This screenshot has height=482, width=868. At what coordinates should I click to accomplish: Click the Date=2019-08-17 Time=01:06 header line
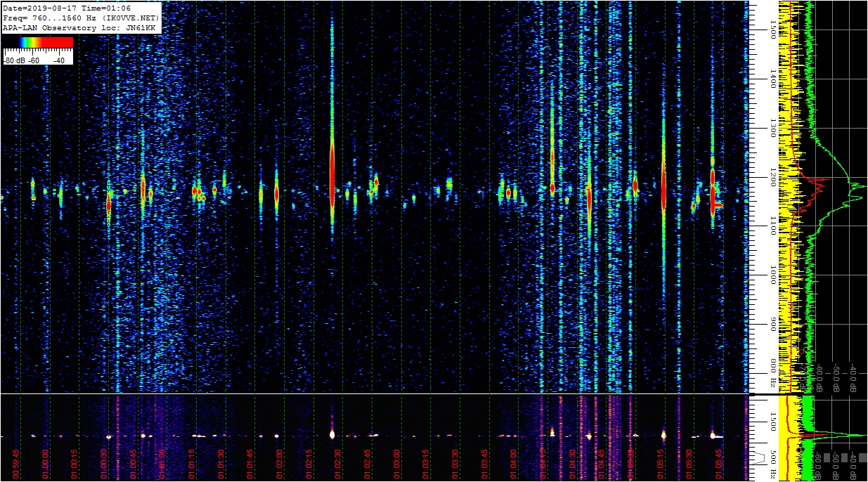click(67, 8)
